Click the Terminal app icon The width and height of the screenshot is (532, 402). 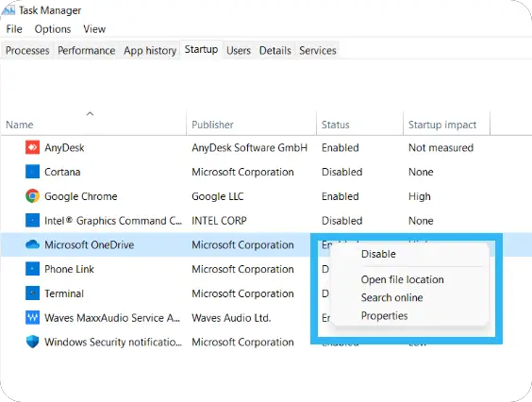tap(33, 293)
